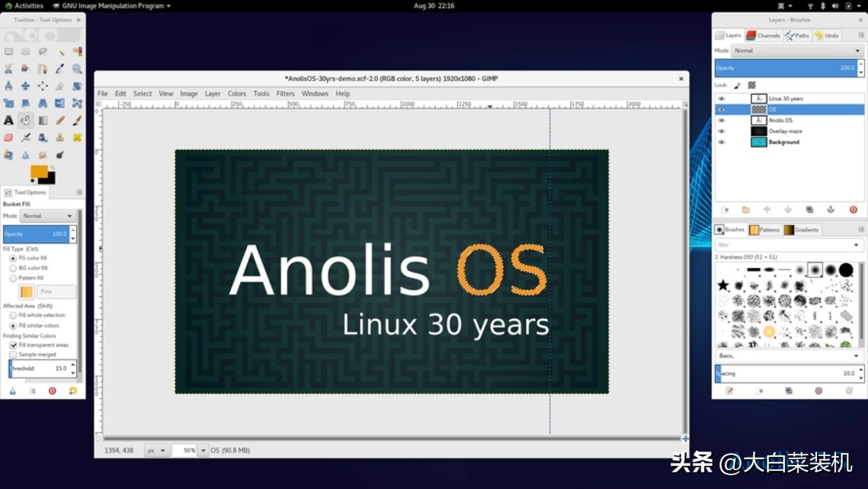Viewport: 868px width, 489px height.
Task: Switch to the Channels tab
Action: [764, 36]
